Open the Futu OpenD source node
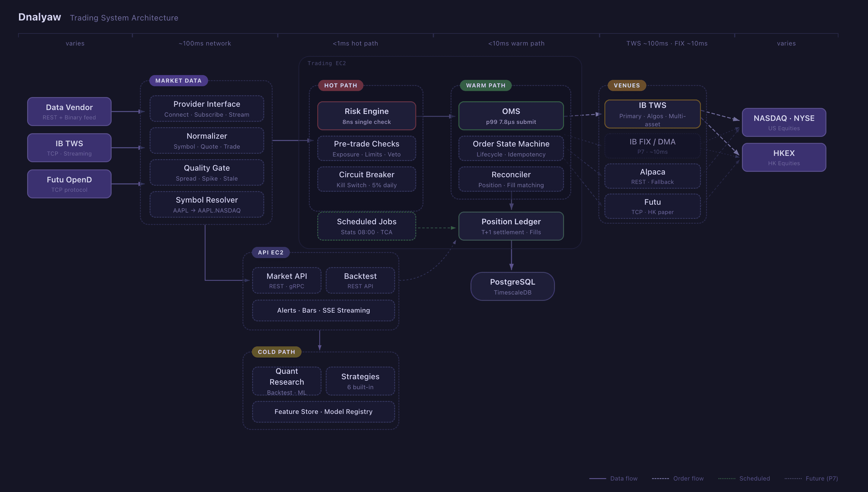Viewport: 868px width, 492px height. tap(69, 184)
